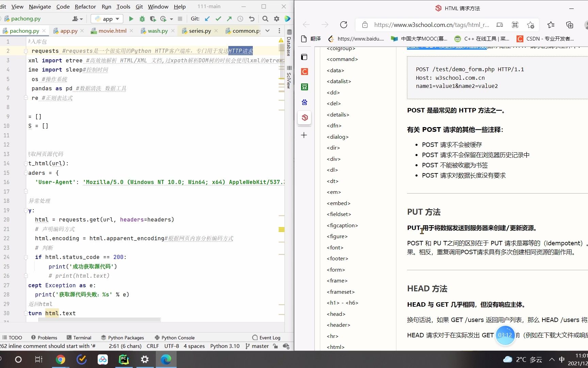Switch to CSDN vertical tab icon

[x=304, y=72]
